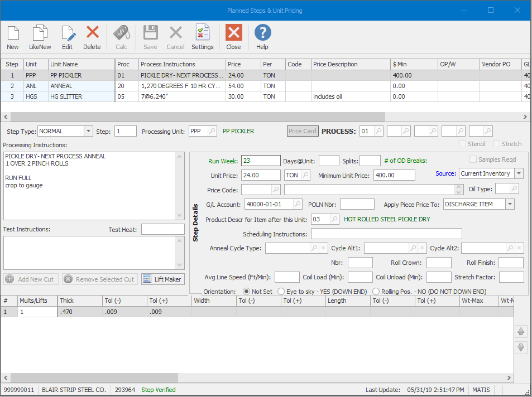Open the Source Current Inventory dropdown

pyautogui.click(x=518, y=173)
